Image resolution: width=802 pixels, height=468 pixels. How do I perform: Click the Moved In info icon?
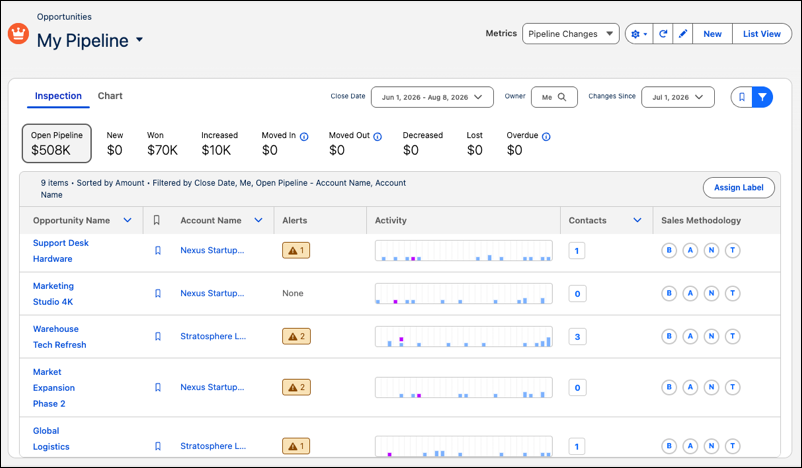click(x=304, y=137)
